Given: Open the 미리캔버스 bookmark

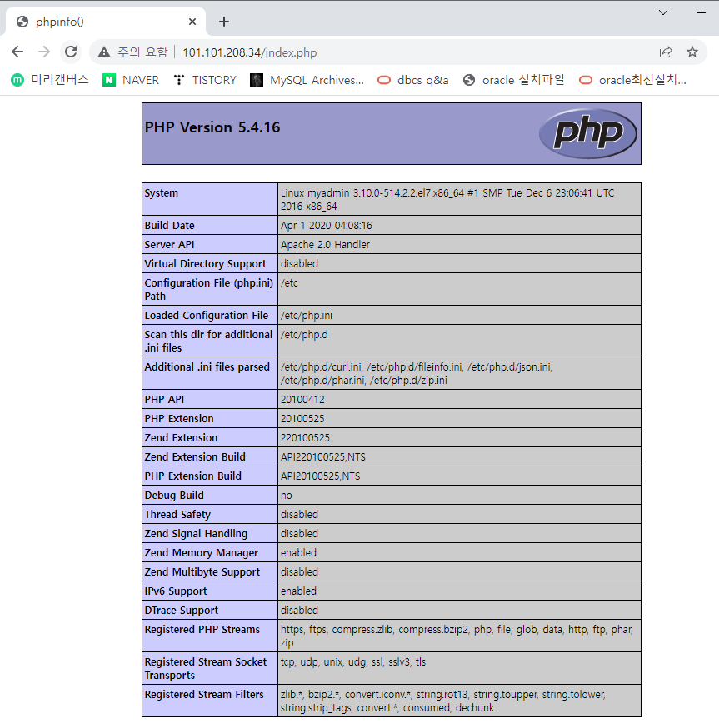Looking at the screenshot, I should [50, 80].
